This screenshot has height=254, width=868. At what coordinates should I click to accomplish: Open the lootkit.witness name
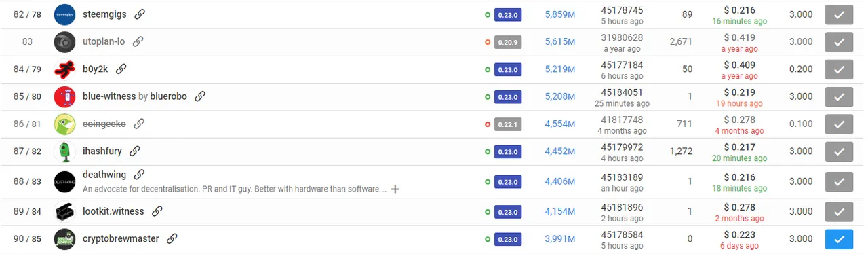[113, 211]
